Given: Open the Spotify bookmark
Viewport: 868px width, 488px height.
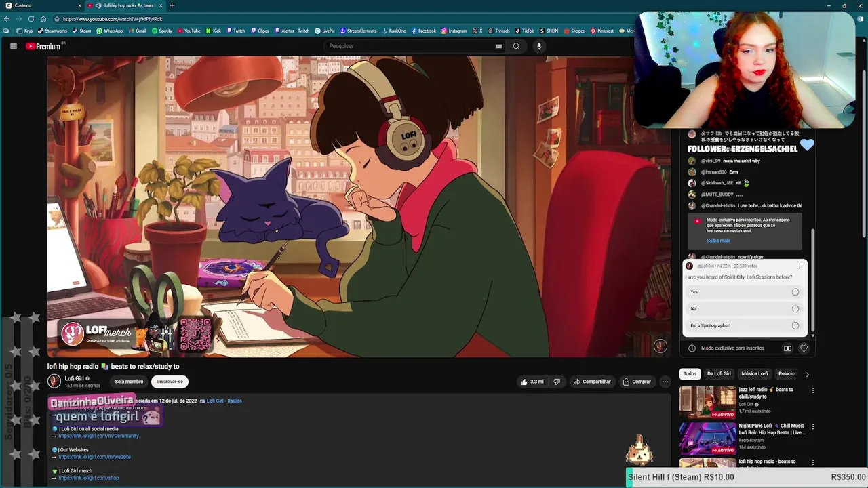Looking at the screenshot, I should pyautogui.click(x=162, y=30).
